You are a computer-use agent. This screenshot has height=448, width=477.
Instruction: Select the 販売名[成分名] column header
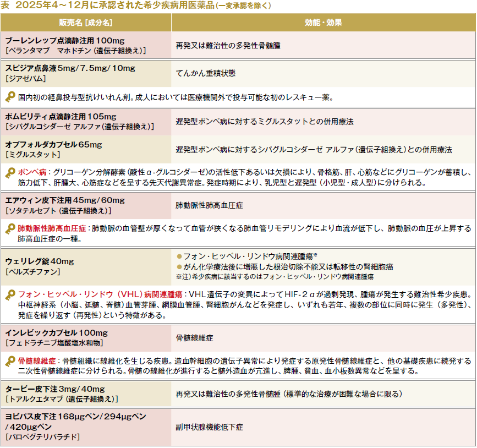click(x=86, y=23)
